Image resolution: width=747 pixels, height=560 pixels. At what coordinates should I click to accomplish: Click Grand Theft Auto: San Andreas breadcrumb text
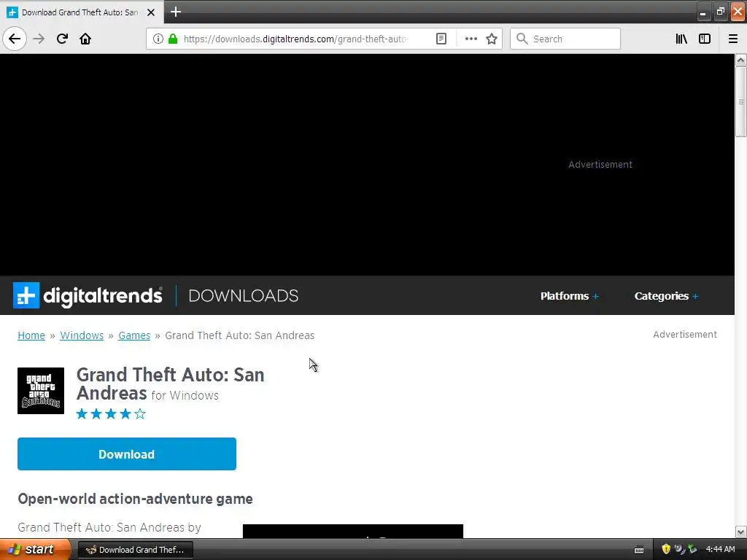[x=239, y=335]
